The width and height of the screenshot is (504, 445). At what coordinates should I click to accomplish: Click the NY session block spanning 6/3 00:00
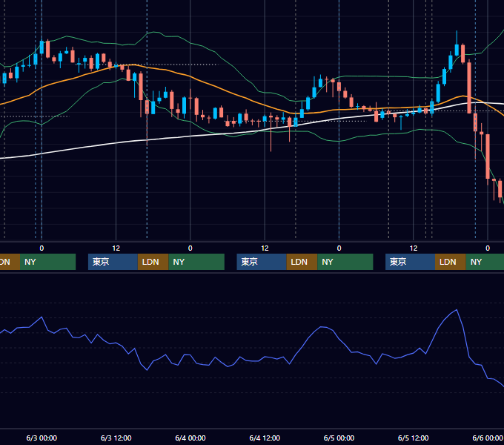[47, 262]
